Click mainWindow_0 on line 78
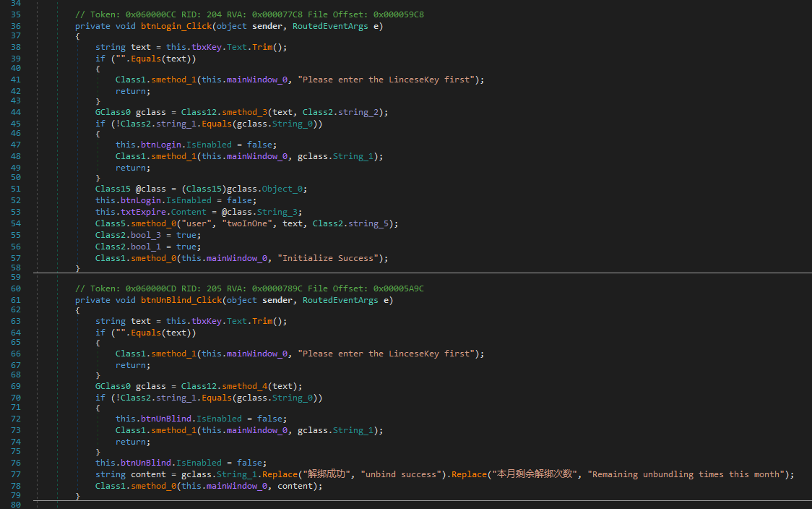The image size is (812, 509). click(237, 486)
